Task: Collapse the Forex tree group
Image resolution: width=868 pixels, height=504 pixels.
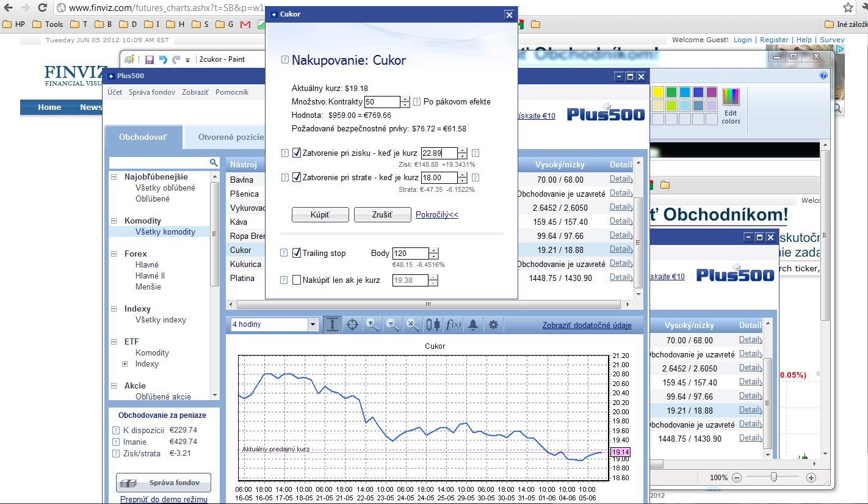Action: point(114,254)
